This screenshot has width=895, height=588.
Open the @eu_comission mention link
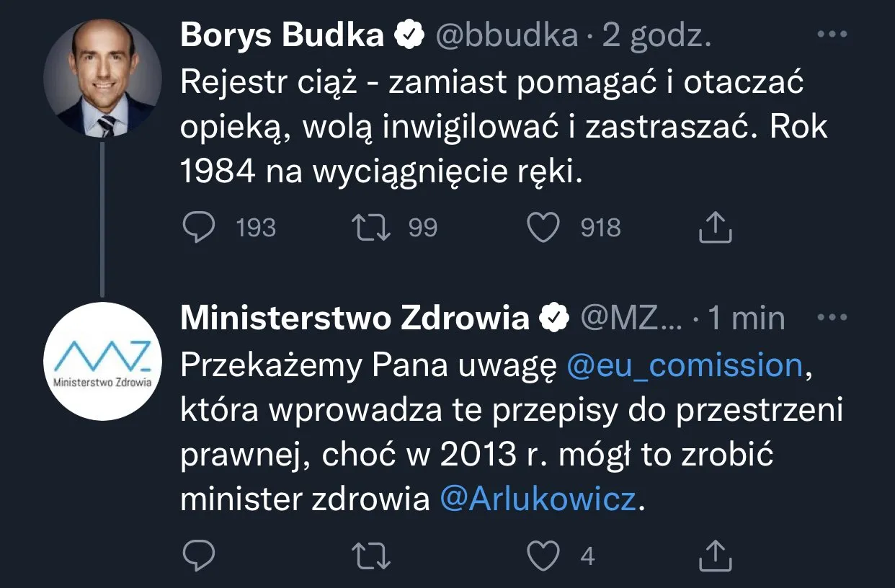(x=685, y=366)
